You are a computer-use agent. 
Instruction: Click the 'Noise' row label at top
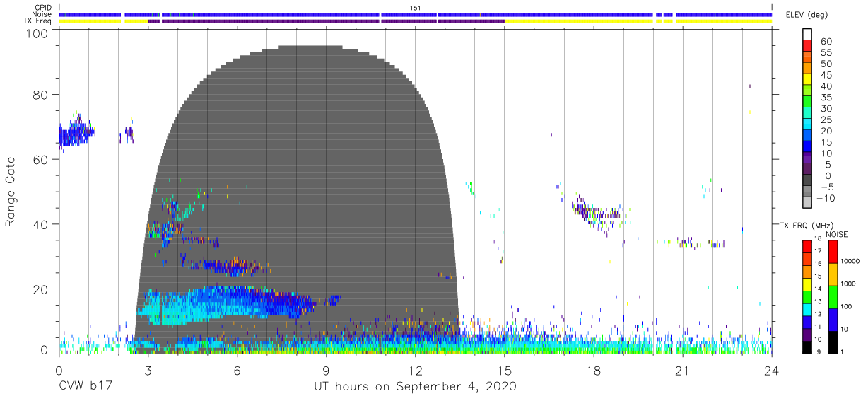point(42,14)
